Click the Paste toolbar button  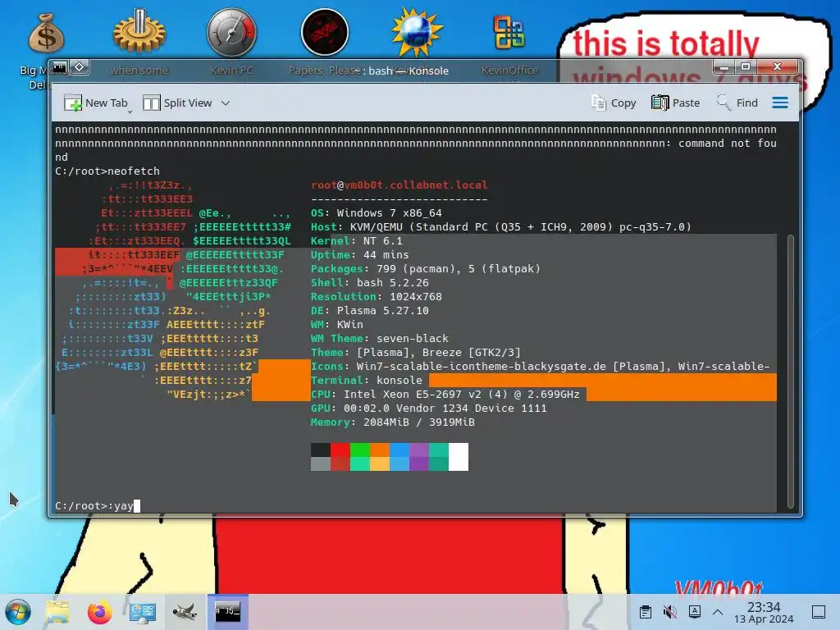[x=676, y=103]
